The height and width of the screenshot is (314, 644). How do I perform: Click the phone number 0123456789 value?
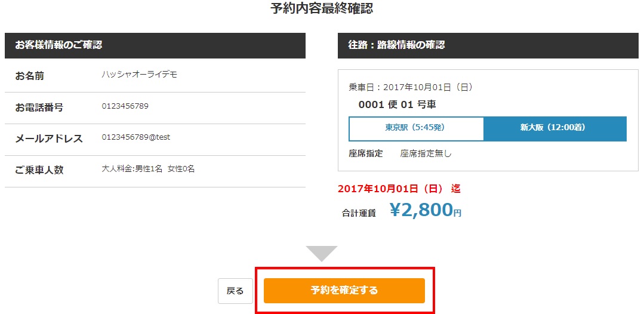click(125, 106)
